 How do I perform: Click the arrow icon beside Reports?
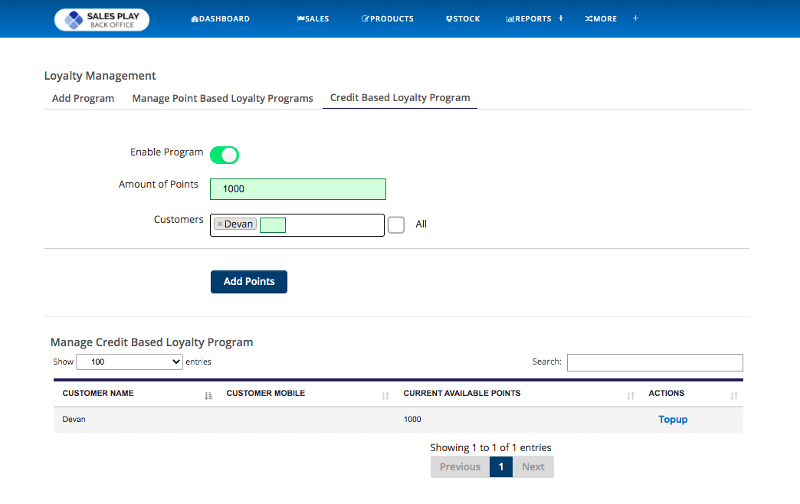(560, 19)
